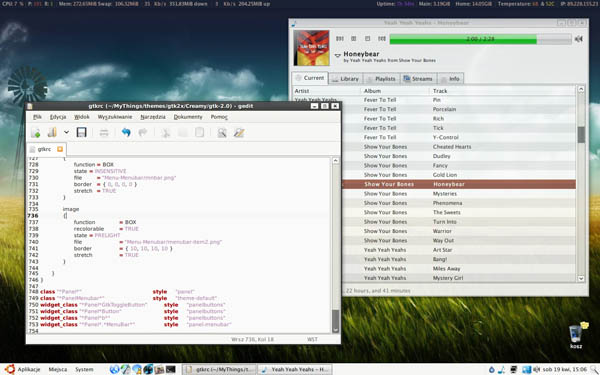Open the Aplikacje menu on the panel
Image resolution: width=600 pixels, height=375 pixels.
click(x=23, y=369)
